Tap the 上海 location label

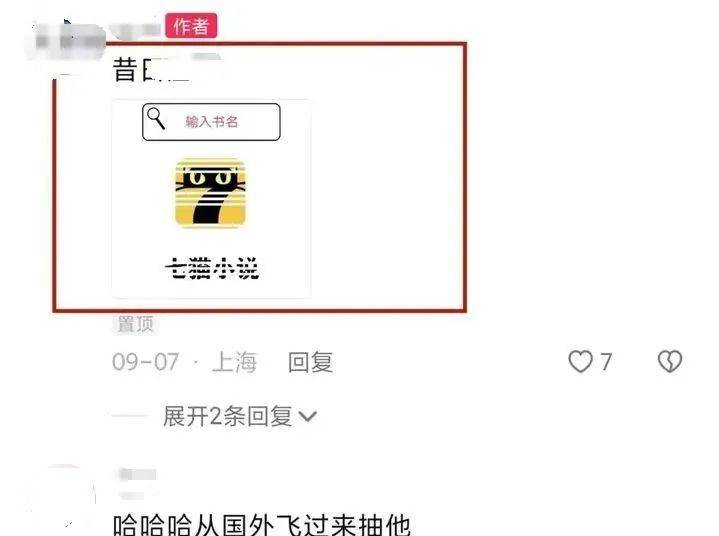click(234, 362)
